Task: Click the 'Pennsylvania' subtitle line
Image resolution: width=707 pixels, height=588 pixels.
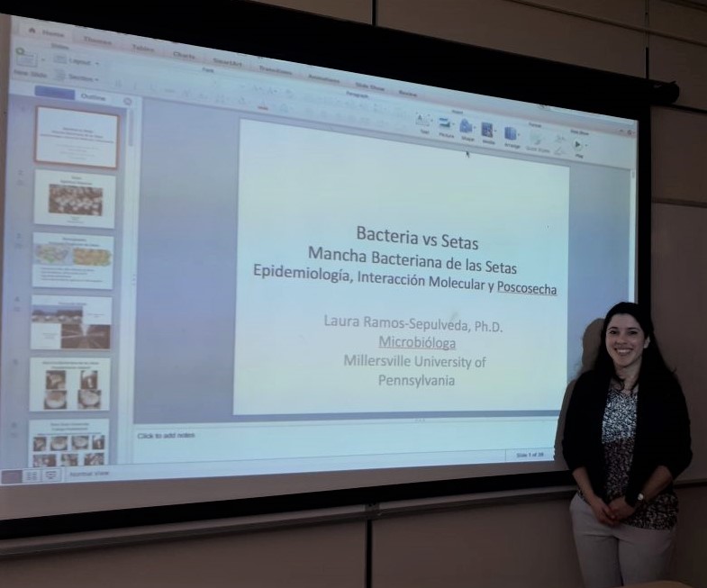Action: 416,380
